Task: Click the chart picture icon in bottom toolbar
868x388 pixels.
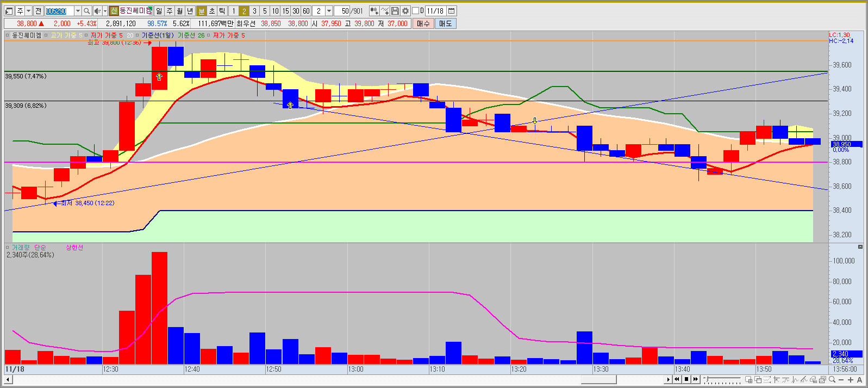Action: [822, 379]
